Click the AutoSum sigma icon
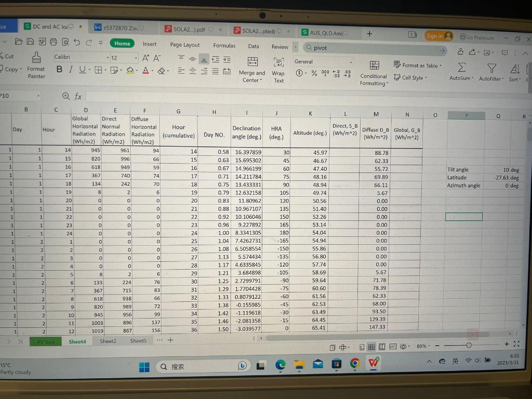532x399 pixels. tap(461, 68)
